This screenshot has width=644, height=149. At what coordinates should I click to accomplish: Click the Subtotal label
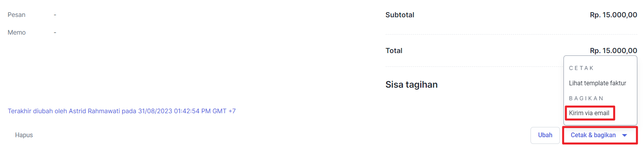point(400,15)
